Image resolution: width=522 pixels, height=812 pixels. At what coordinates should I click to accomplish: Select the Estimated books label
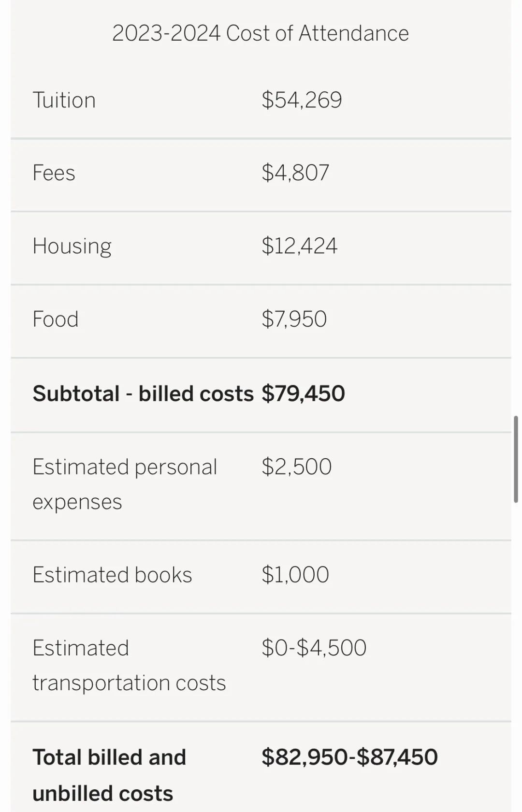coord(112,575)
